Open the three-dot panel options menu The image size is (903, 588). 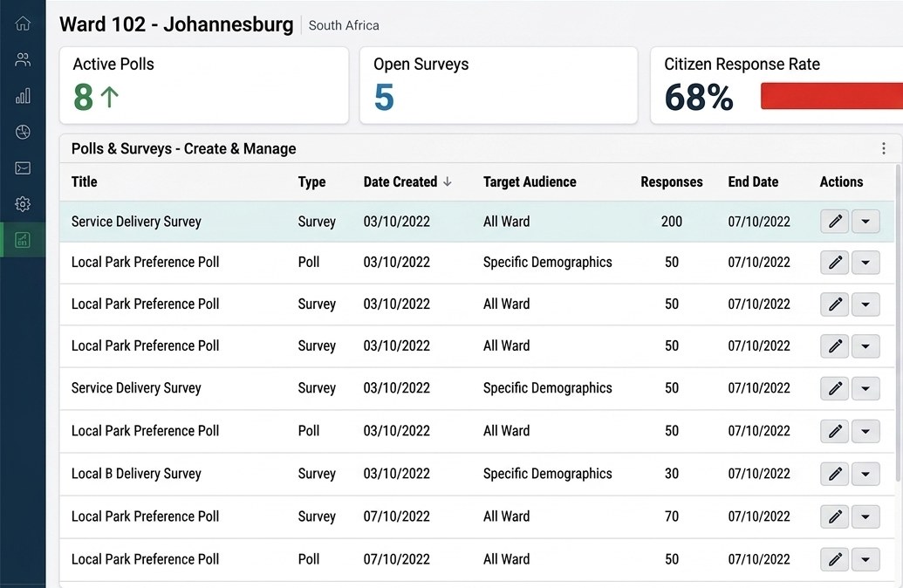point(884,148)
